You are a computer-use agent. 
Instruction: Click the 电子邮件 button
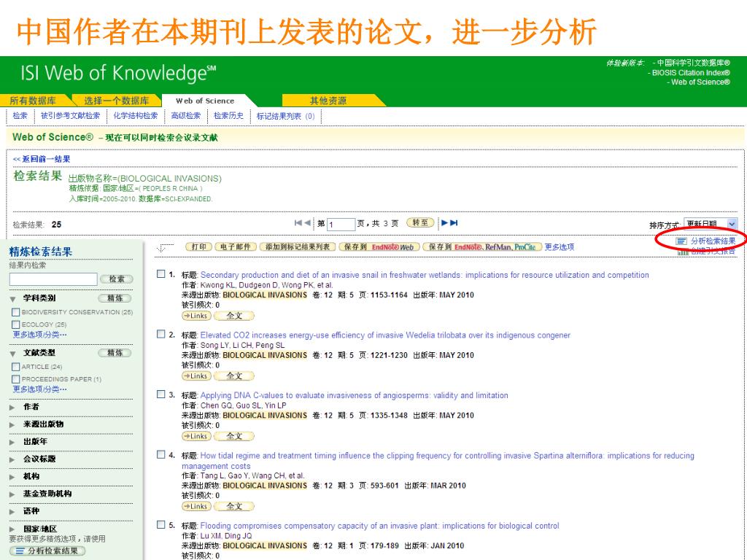(x=236, y=246)
